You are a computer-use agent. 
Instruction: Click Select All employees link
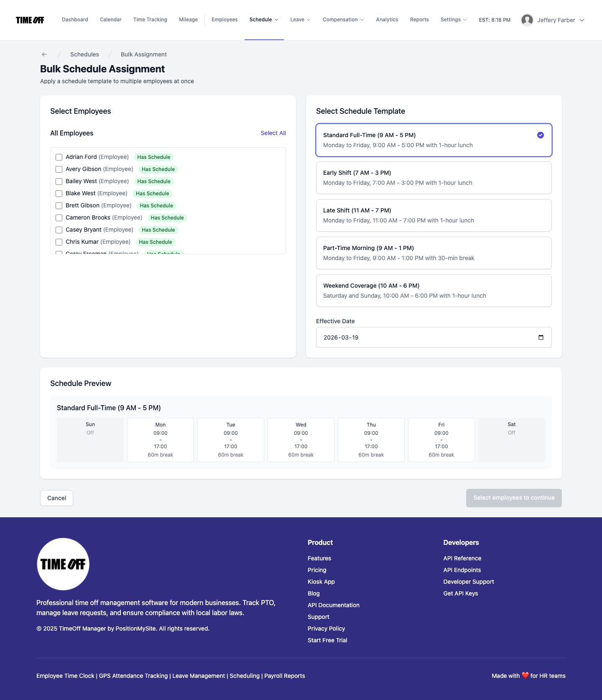pos(273,133)
